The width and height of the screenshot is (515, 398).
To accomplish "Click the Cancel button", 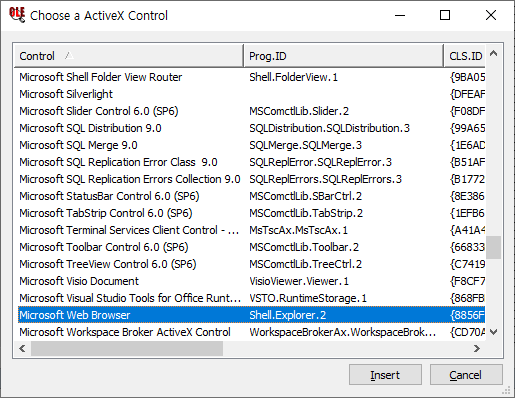I will tap(466, 375).
